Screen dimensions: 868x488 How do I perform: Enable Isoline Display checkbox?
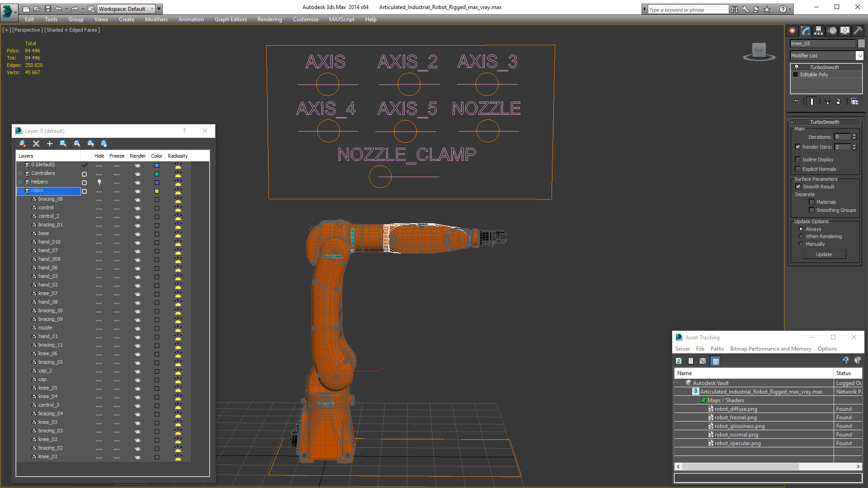[798, 160]
